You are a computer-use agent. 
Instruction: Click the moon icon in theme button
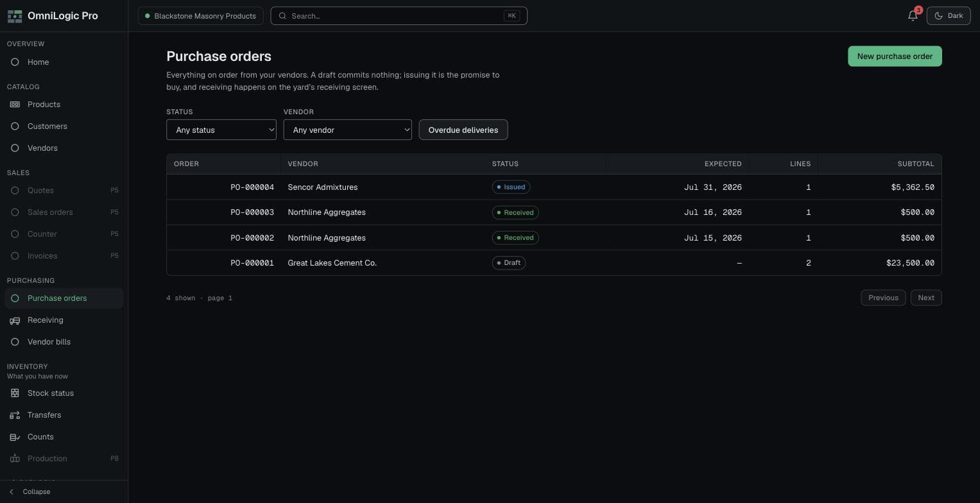(939, 16)
